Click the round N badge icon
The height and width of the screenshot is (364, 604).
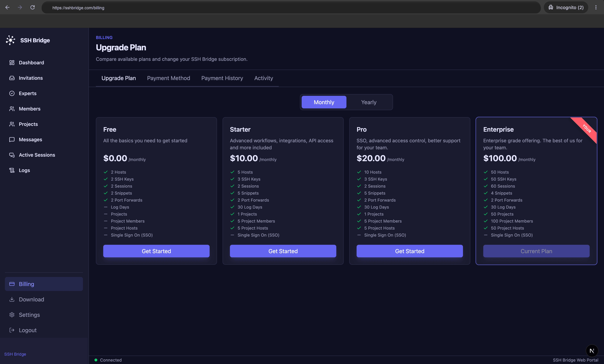coord(592,351)
